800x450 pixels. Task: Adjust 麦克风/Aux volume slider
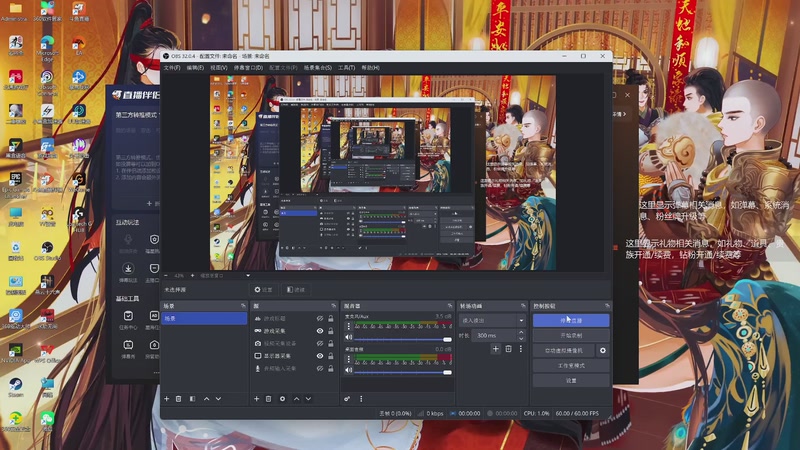403,339
